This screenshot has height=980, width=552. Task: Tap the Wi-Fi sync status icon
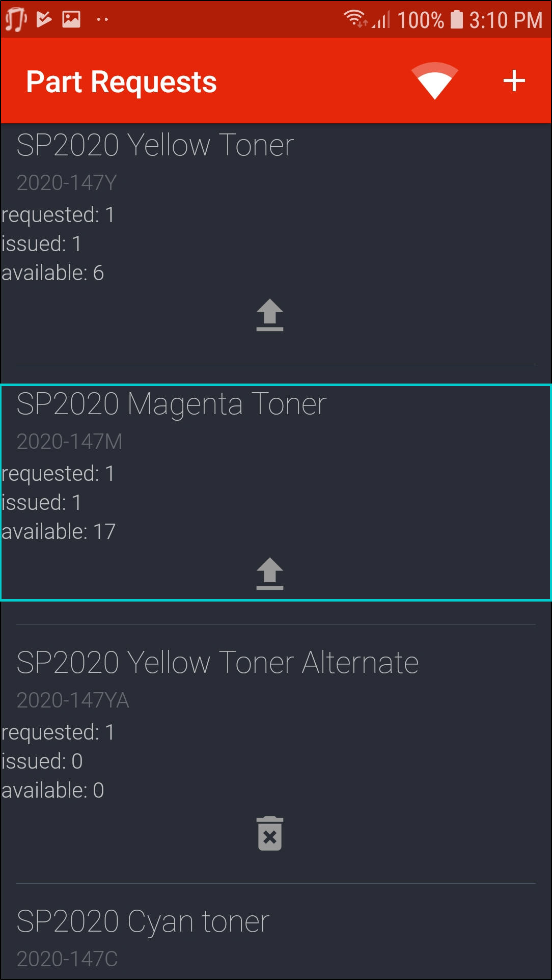tap(434, 81)
